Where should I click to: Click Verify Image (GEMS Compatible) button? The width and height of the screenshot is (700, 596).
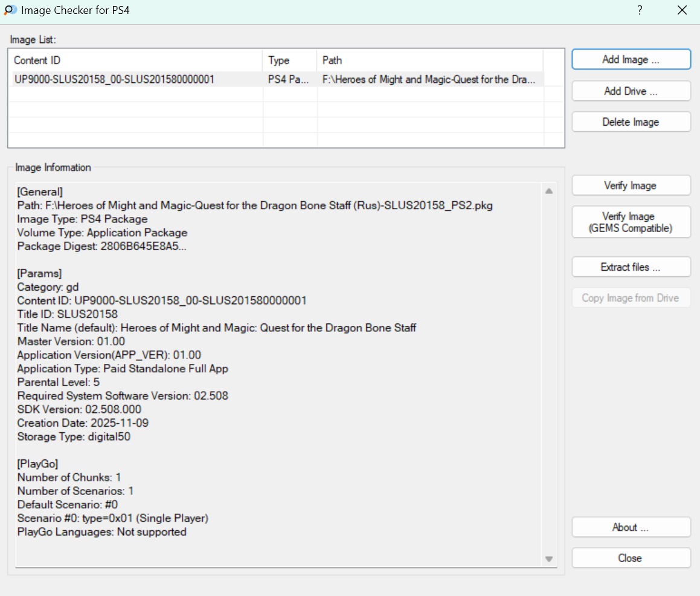631,222
